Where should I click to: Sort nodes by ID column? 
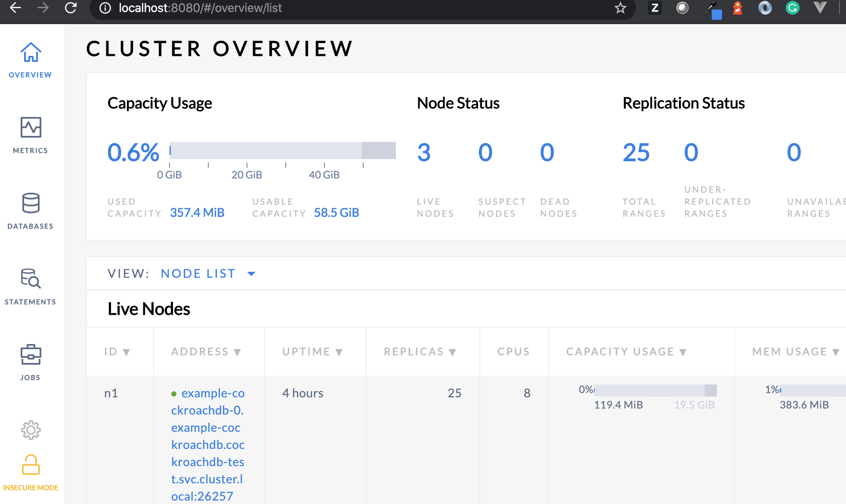point(117,352)
